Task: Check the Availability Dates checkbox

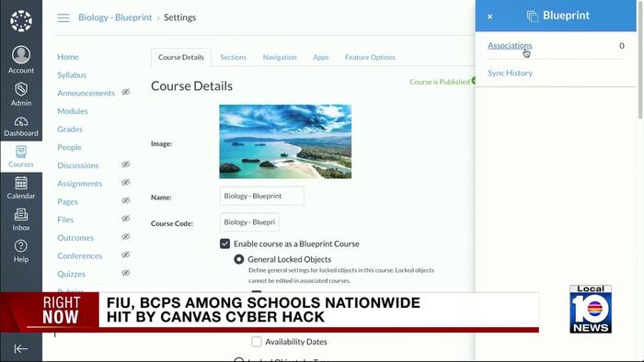Action: (257, 341)
